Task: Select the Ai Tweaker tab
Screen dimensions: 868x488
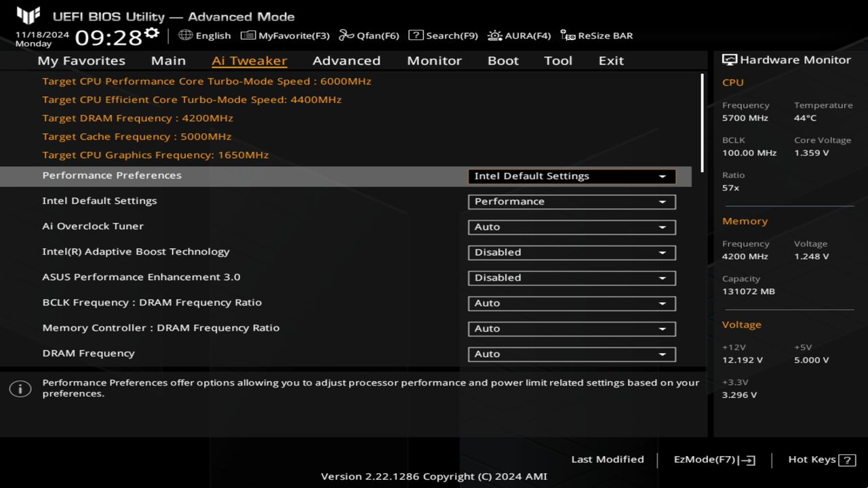Action: click(x=249, y=60)
